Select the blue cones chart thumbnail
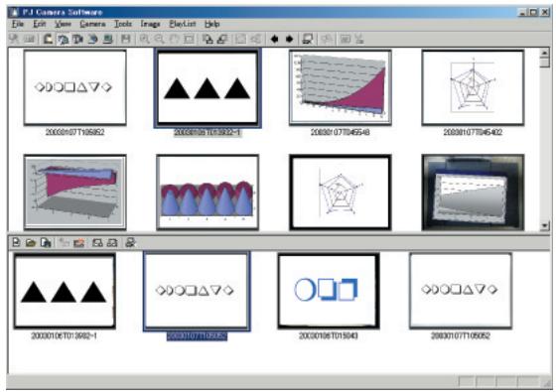Image resolution: width=556 pixels, height=392 pixels. coord(208,192)
